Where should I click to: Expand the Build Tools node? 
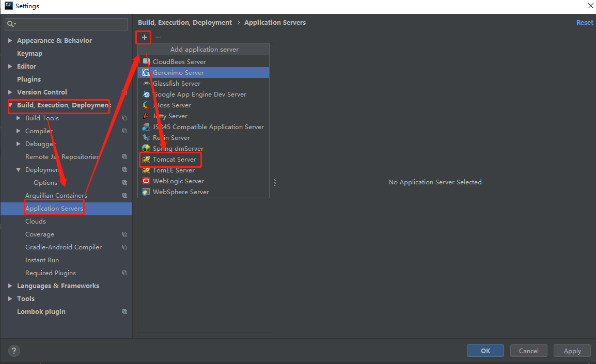click(18, 118)
